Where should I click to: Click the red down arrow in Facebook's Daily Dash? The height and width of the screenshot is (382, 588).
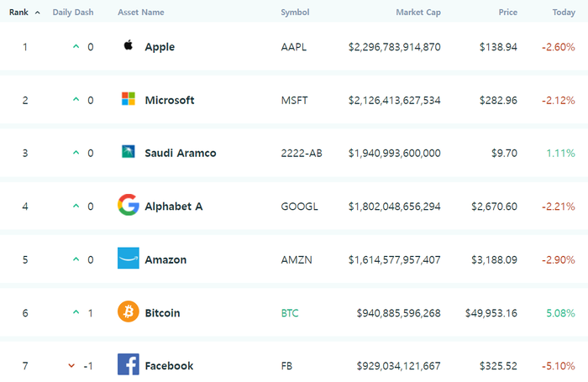(71, 365)
